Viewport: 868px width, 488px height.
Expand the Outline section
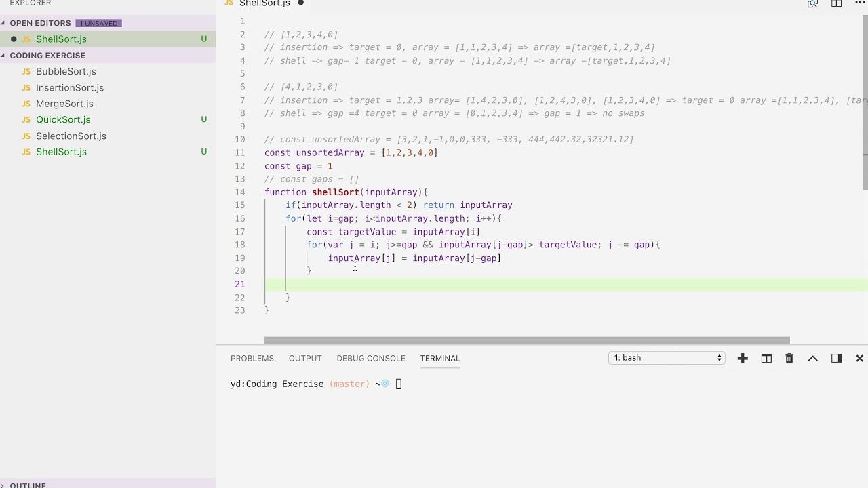pyautogui.click(x=3, y=485)
